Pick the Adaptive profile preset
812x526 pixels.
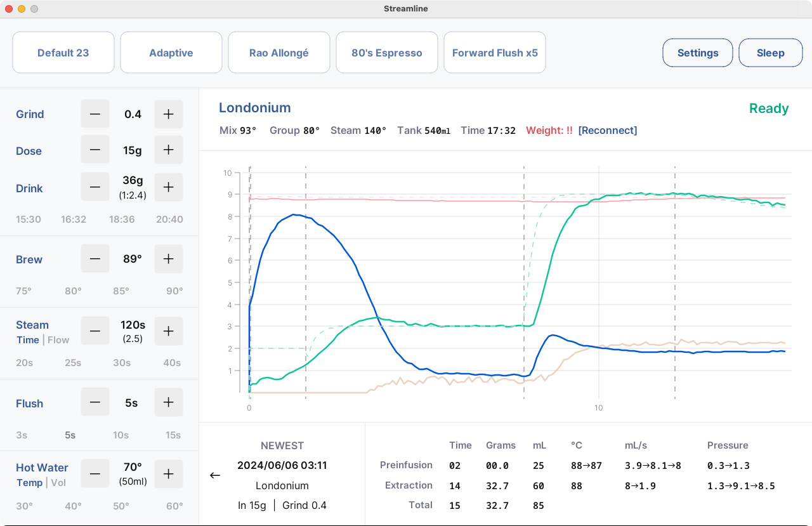[171, 53]
